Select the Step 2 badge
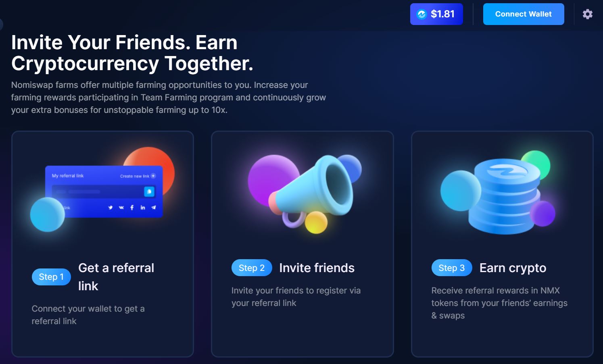The image size is (603, 364). pos(252,268)
